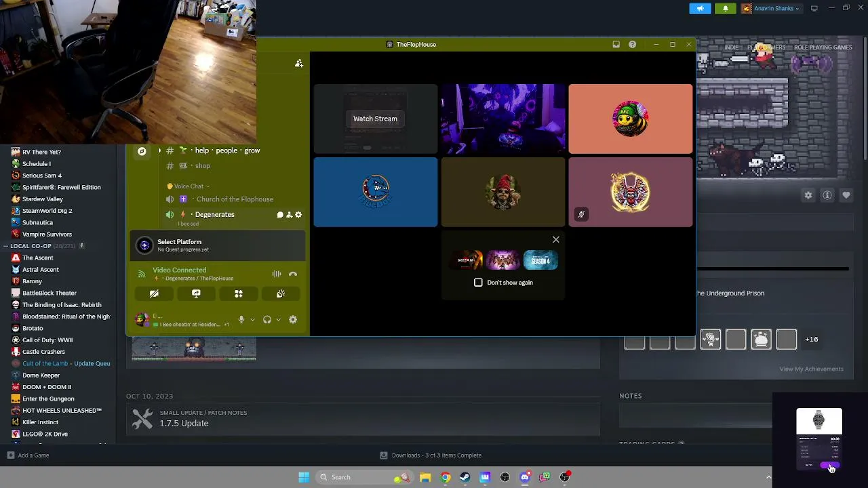This screenshot has width=868, height=488.
Task: Open headphone output options arrow
Action: 278,320
